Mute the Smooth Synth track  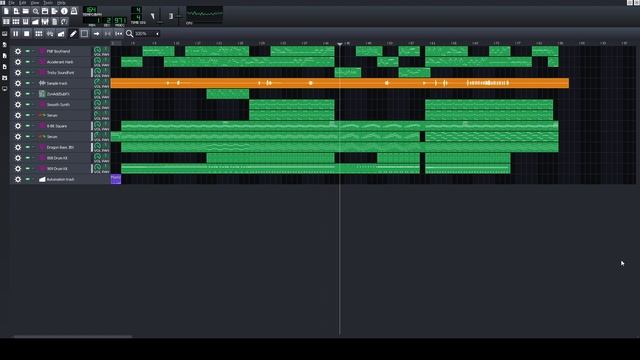coord(28,104)
